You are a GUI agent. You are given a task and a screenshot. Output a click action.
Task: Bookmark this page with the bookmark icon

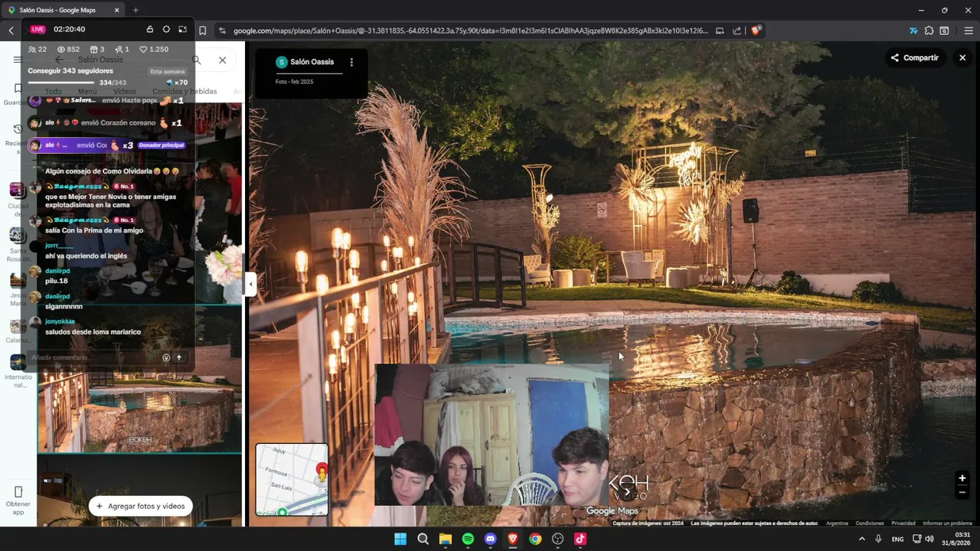coord(202,31)
